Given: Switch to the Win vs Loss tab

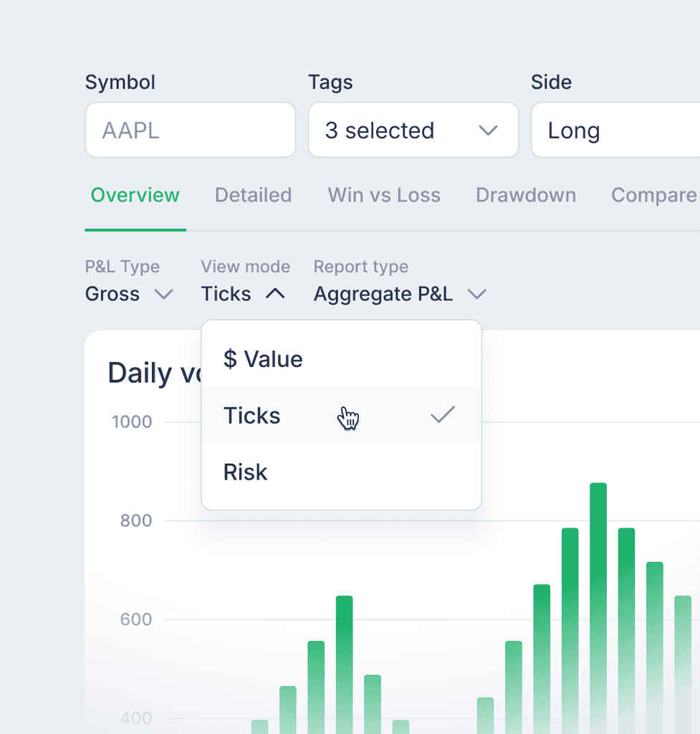Looking at the screenshot, I should 384,195.
